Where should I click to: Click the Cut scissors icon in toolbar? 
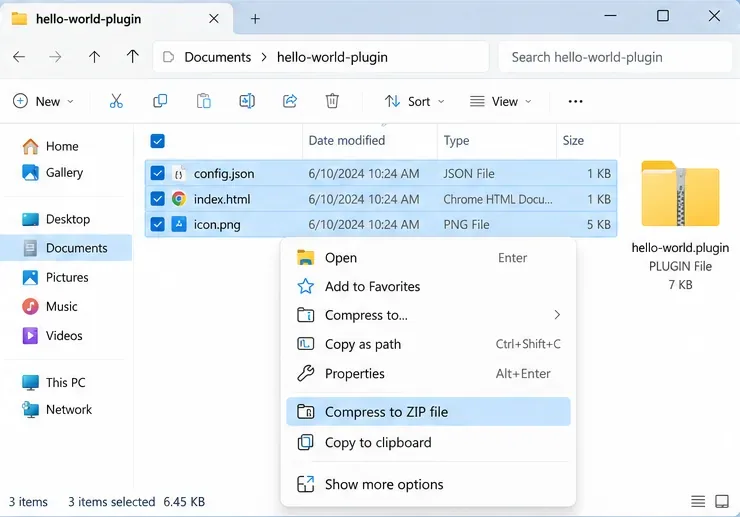point(116,101)
